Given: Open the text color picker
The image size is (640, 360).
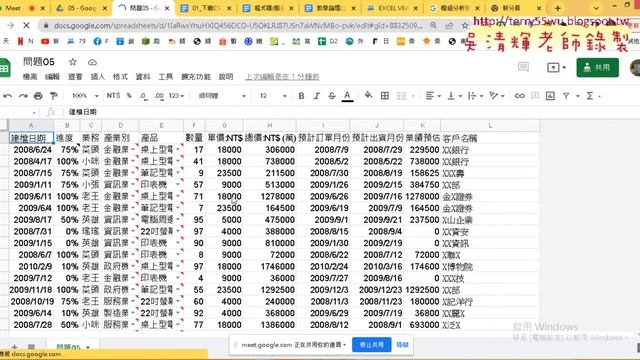Looking at the screenshot, I should point(347,96).
